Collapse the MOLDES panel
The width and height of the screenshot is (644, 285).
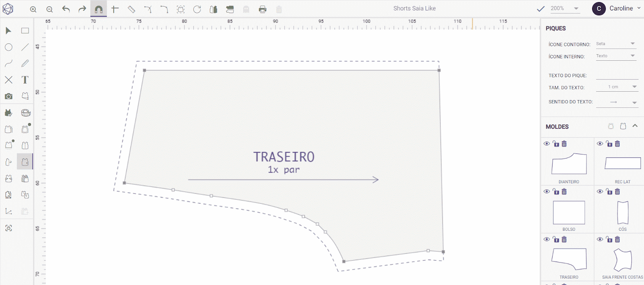click(x=635, y=126)
